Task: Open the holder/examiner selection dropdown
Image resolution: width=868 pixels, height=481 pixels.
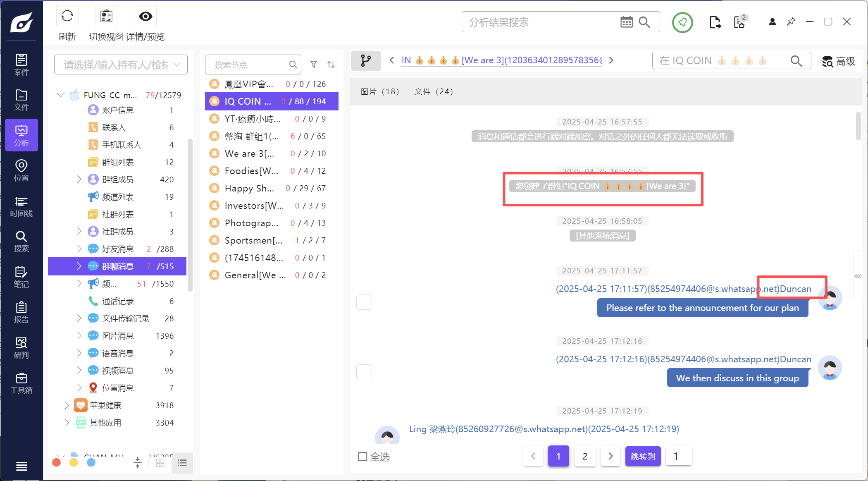Action: pyautogui.click(x=121, y=65)
